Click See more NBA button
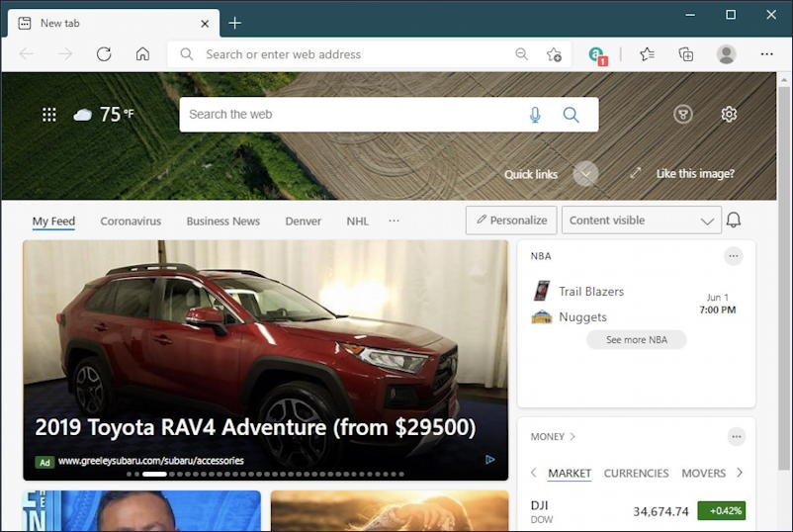Image resolution: width=793 pixels, height=532 pixels. point(636,340)
